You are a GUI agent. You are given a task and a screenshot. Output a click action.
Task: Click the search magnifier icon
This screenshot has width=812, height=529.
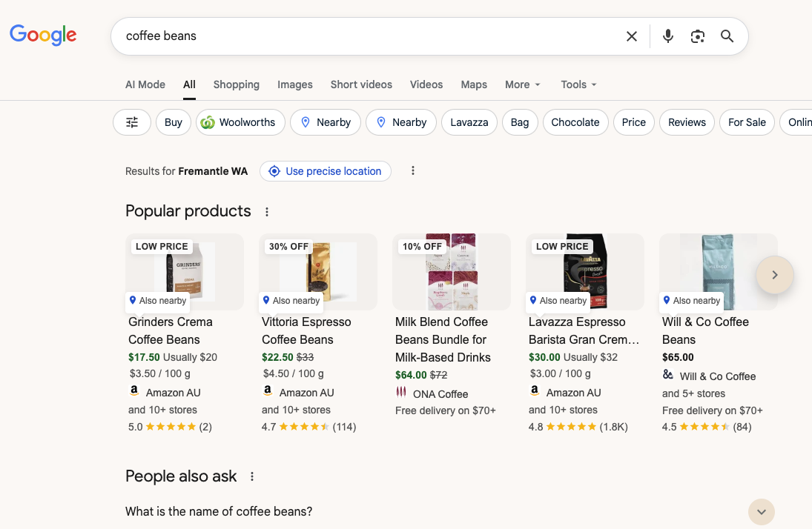point(727,36)
